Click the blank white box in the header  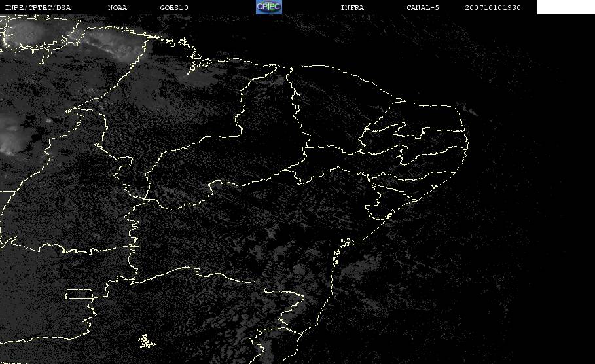(x=566, y=7)
